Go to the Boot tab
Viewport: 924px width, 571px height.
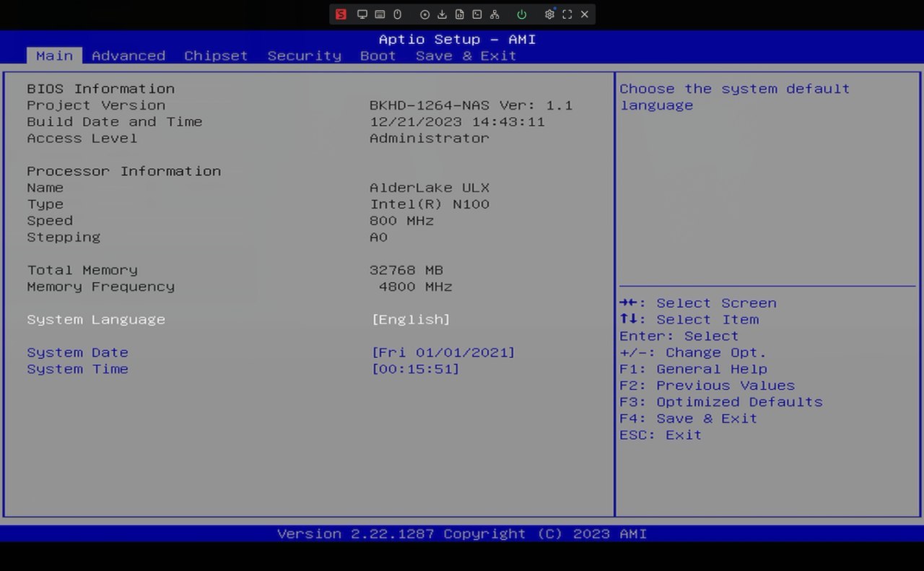pyautogui.click(x=378, y=56)
